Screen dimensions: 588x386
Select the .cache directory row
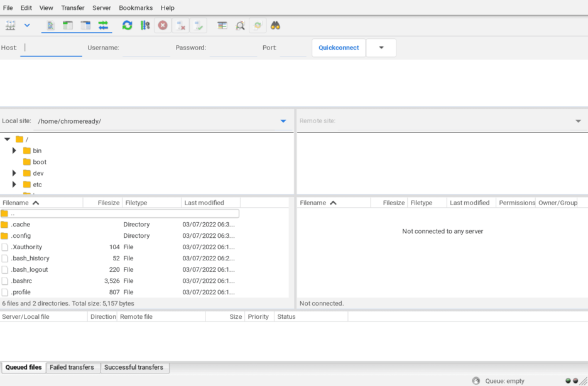pyautogui.click(x=119, y=225)
